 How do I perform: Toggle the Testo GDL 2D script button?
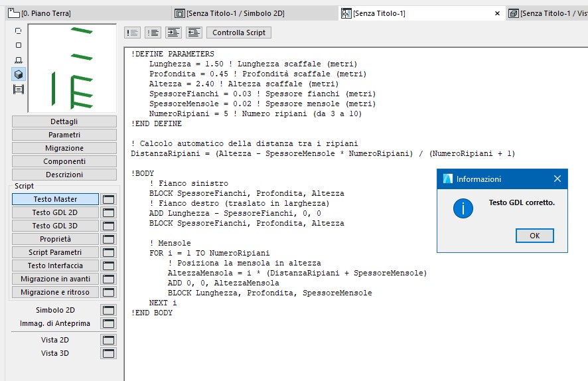click(55, 212)
